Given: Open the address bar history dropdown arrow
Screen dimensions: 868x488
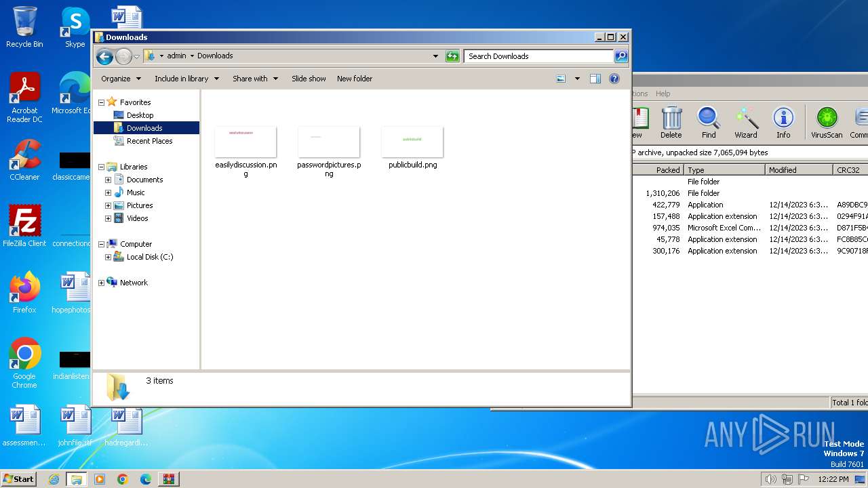Looking at the screenshot, I should [x=435, y=56].
